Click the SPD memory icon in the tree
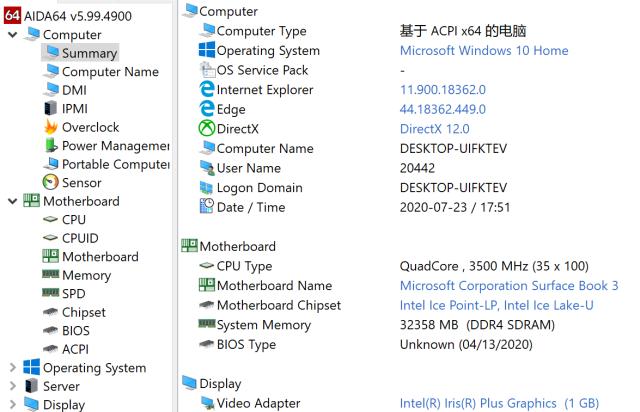640x412 pixels. tap(51, 292)
